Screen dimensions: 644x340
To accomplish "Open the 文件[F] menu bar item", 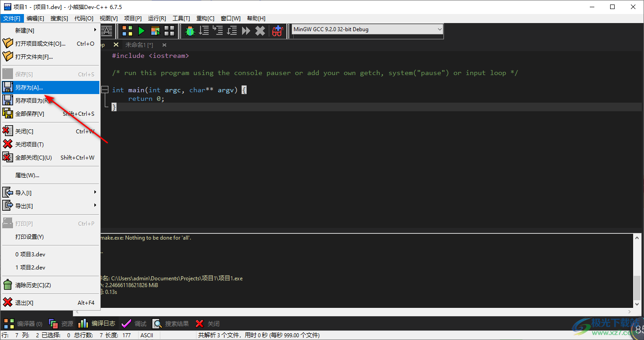I will pyautogui.click(x=12, y=18).
